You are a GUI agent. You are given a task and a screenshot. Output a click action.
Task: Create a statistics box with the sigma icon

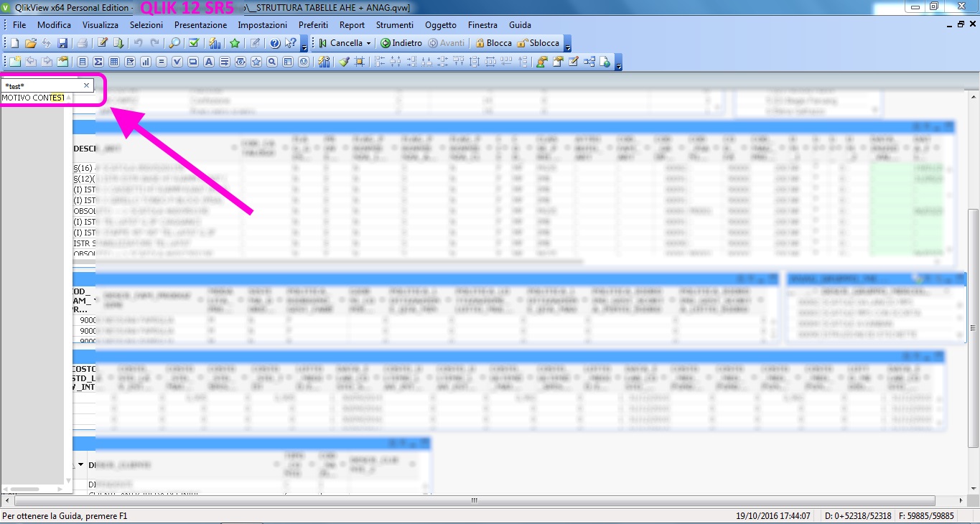coord(98,62)
